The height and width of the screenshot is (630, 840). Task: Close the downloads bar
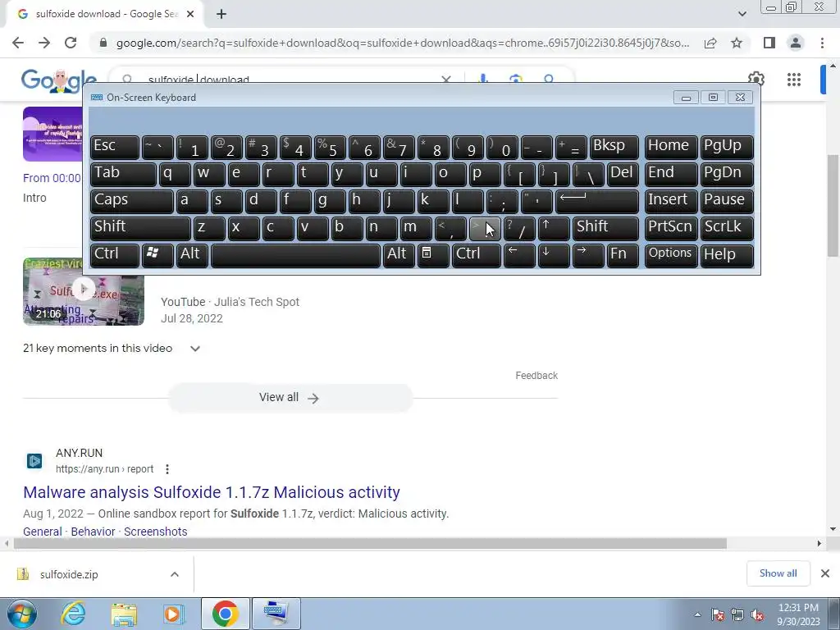tap(825, 573)
